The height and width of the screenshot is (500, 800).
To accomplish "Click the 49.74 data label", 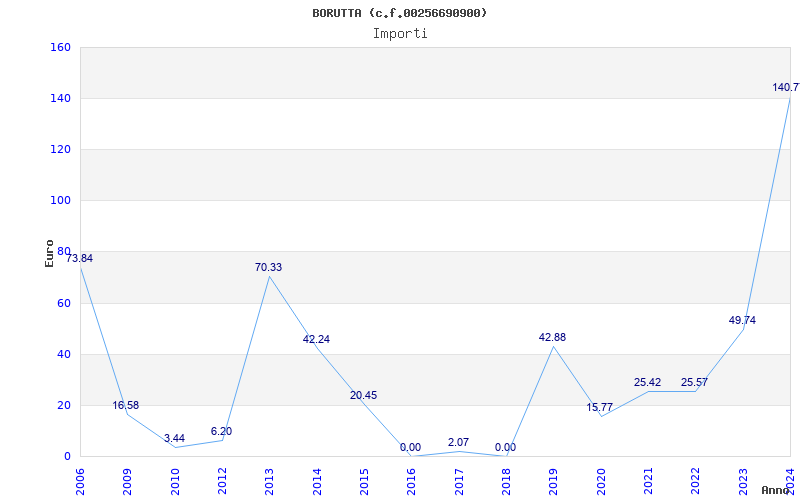I will tap(742, 320).
